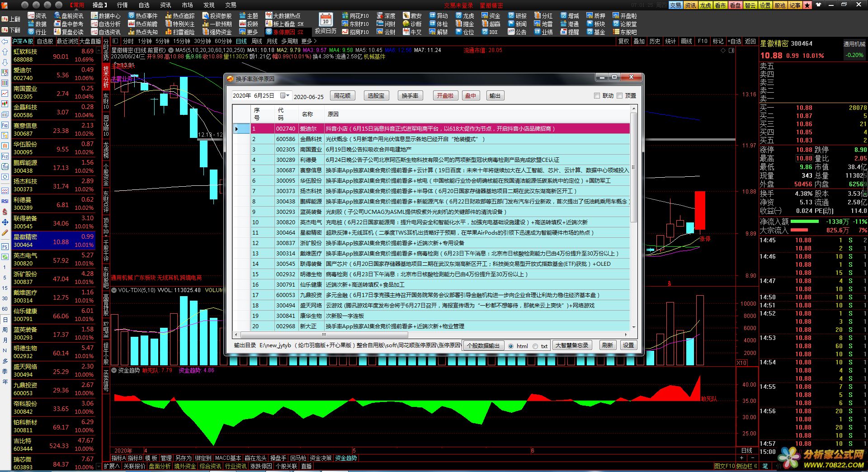Viewport: 868px width, 472px height.
Task: Click the red 开盘啦 dialog button
Action: [445, 95]
